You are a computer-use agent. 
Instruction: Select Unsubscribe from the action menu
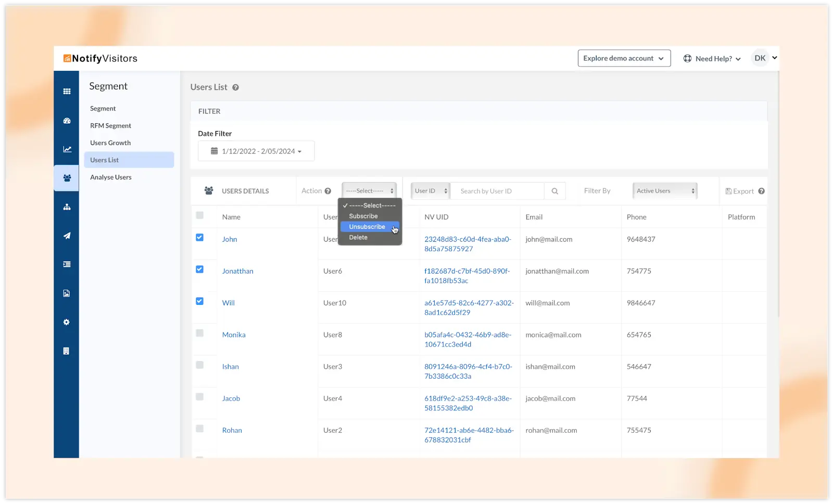click(x=367, y=227)
